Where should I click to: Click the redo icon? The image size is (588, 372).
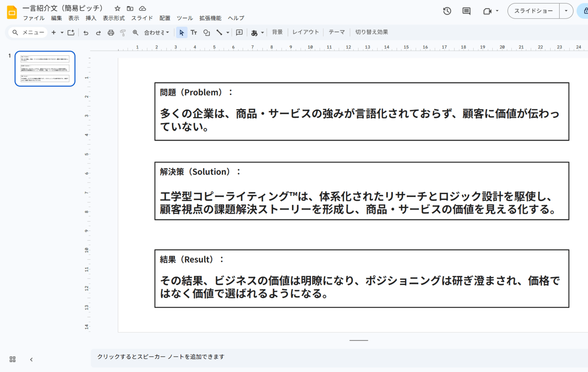click(98, 32)
